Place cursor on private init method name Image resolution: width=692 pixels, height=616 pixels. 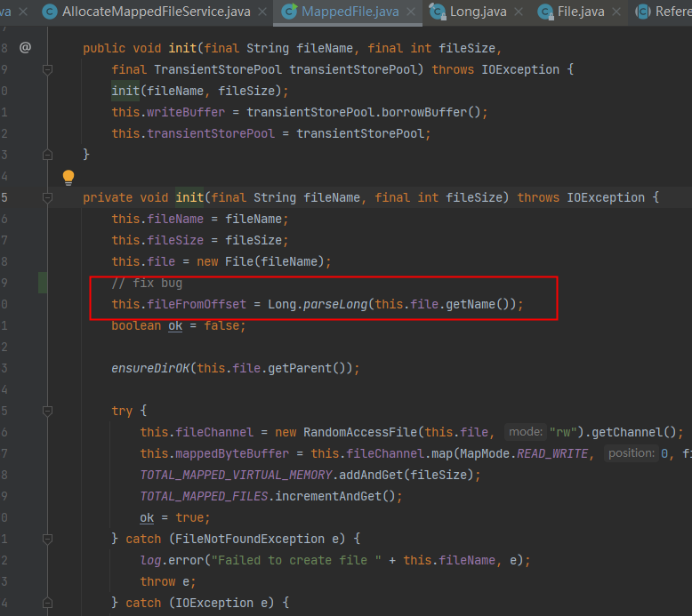click(x=189, y=197)
